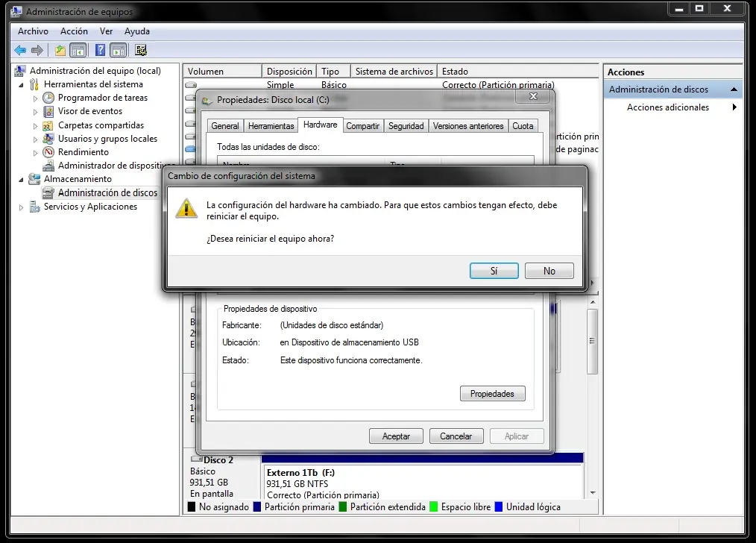Expand the Servicios y Aplicaciones node
Screen dimensions: 756x543
(21, 207)
